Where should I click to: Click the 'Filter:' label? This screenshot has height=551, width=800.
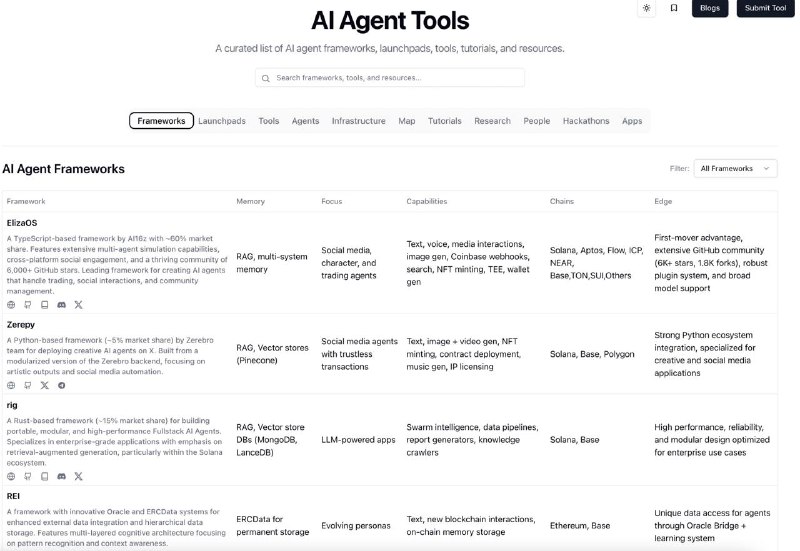679,168
